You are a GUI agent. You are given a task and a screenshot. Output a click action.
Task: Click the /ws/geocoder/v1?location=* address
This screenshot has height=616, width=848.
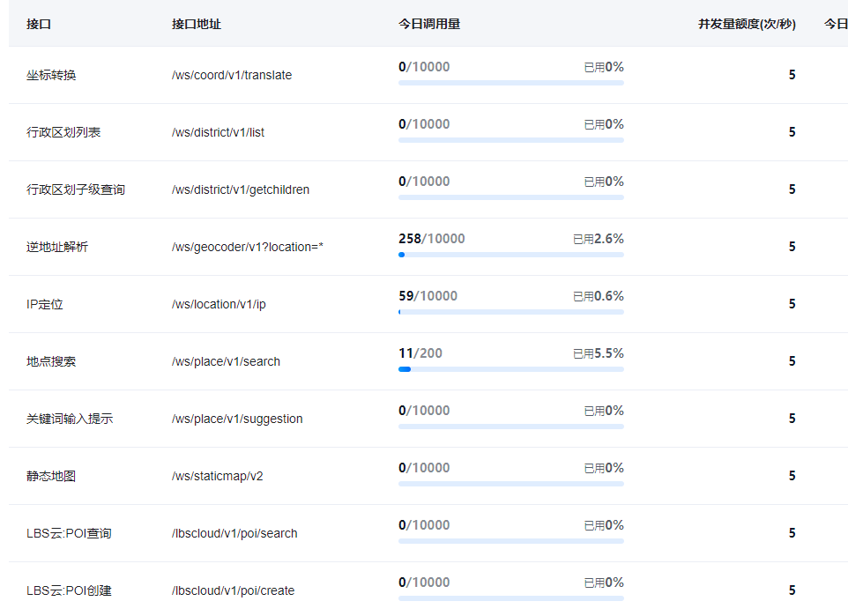[247, 247]
